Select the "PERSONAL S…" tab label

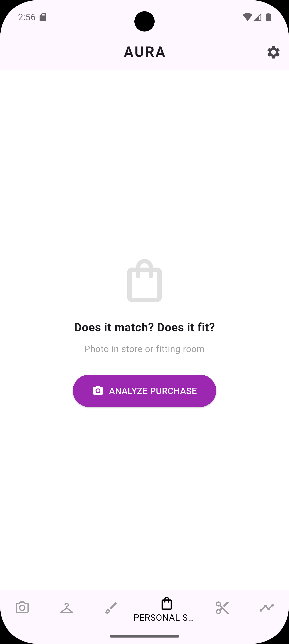click(x=164, y=618)
